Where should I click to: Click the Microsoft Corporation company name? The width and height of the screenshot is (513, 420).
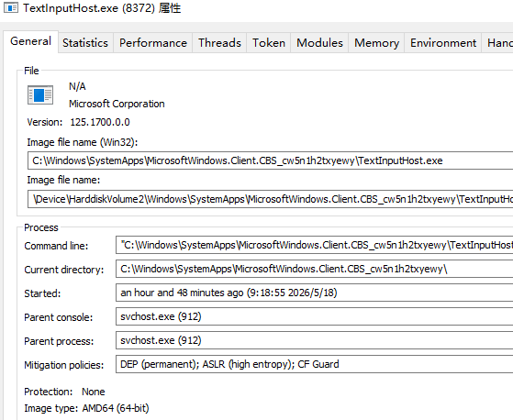point(117,104)
